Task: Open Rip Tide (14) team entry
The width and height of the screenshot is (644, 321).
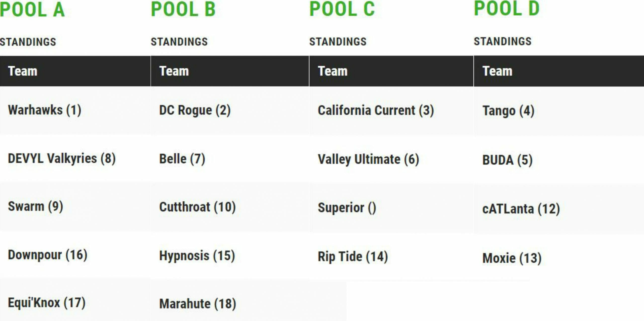Action: [x=353, y=257]
